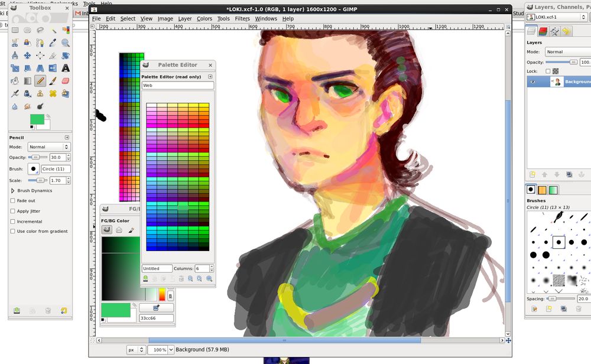Switch FG/BG color selector to Watercolor
Viewport: 591px width, 364px height.
click(131, 229)
